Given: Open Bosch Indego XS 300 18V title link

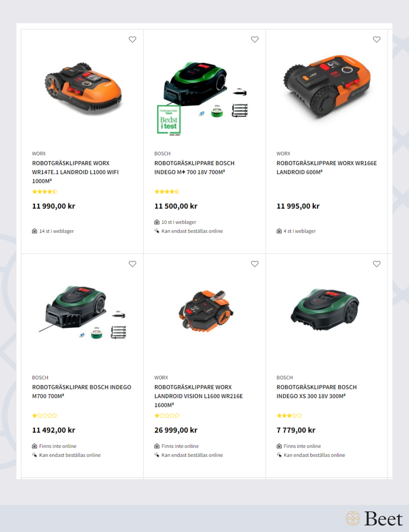Looking at the screenshot, I should click(x=317, y=392).
